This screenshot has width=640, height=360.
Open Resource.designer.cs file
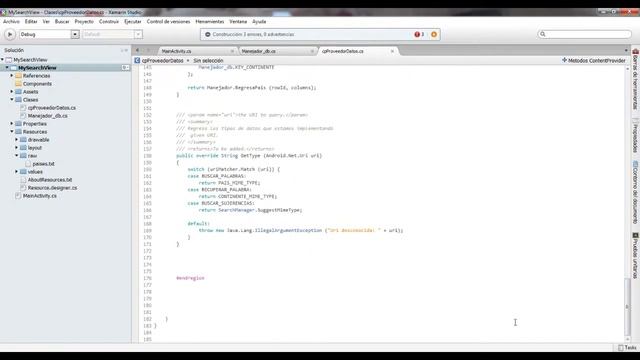pyautogui.click(x=52, y=188)
